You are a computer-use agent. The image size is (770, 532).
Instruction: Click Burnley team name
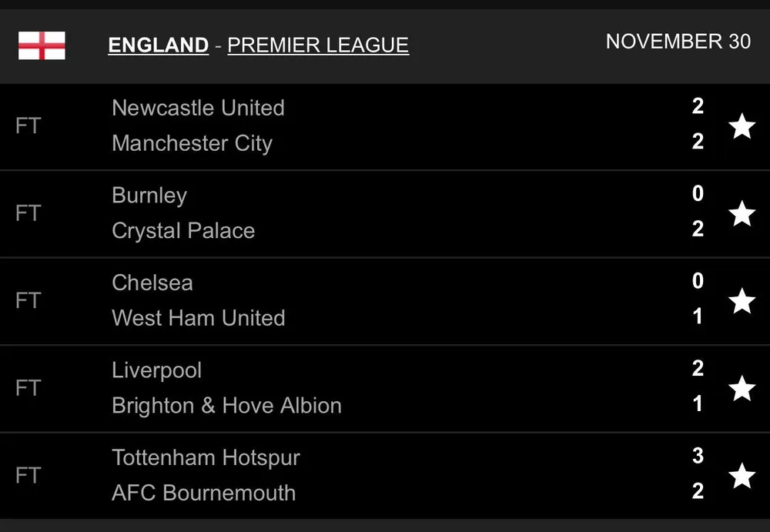(149, 196)
